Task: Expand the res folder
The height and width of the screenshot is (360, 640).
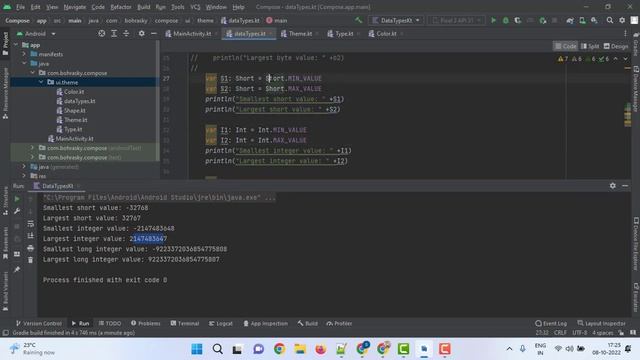Action: pyautogui.click(x=24, y=176)
